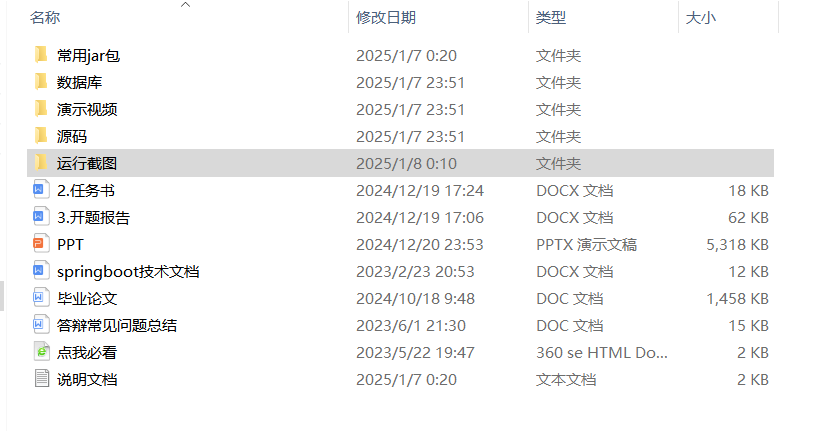Click the sort arrow above the name column
Screen dimensions: 819x431
[184, 6]
